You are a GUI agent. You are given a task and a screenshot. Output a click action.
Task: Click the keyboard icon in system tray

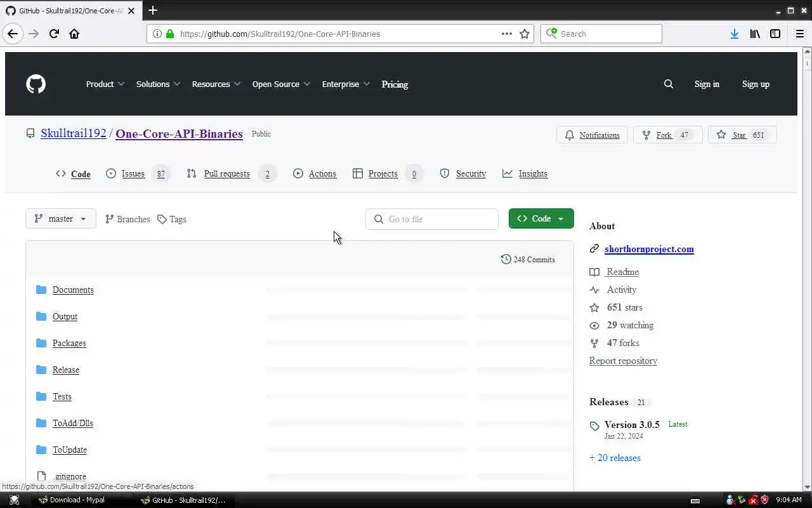(695, 500)
